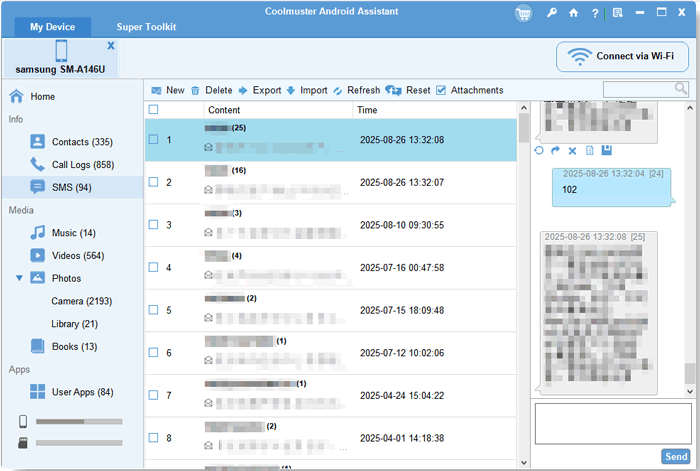
Task: Click the forward arrow icon under message
Action: pos(555,150)
